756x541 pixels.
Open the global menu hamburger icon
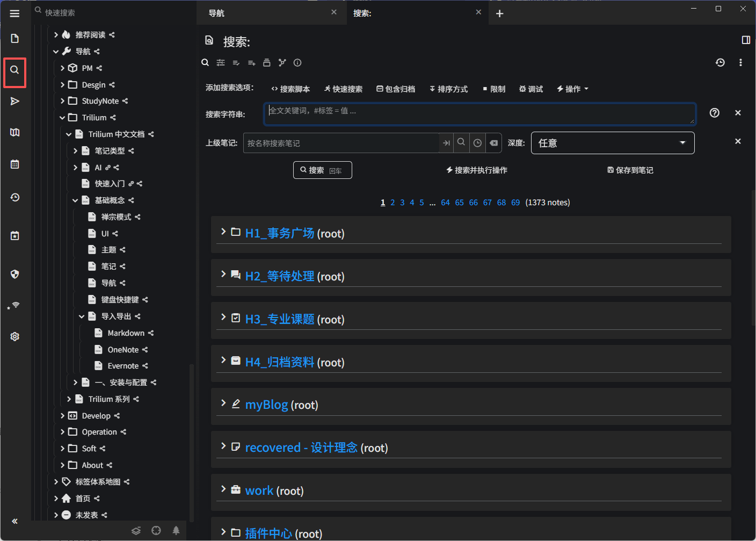coord(14,13)
